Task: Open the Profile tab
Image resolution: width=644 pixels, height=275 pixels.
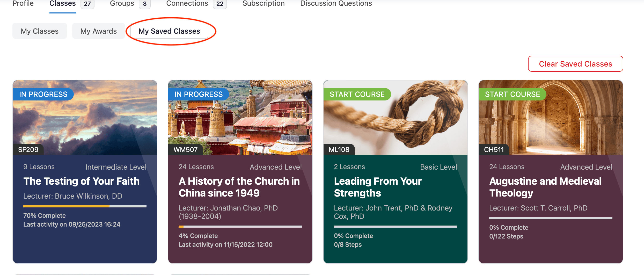Action: click(23, 4)
